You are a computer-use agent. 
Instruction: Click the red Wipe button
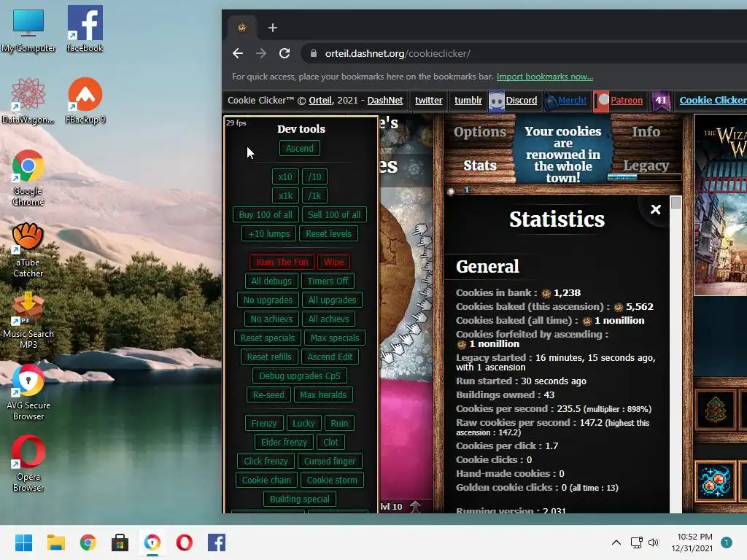[x=333, y=262]
